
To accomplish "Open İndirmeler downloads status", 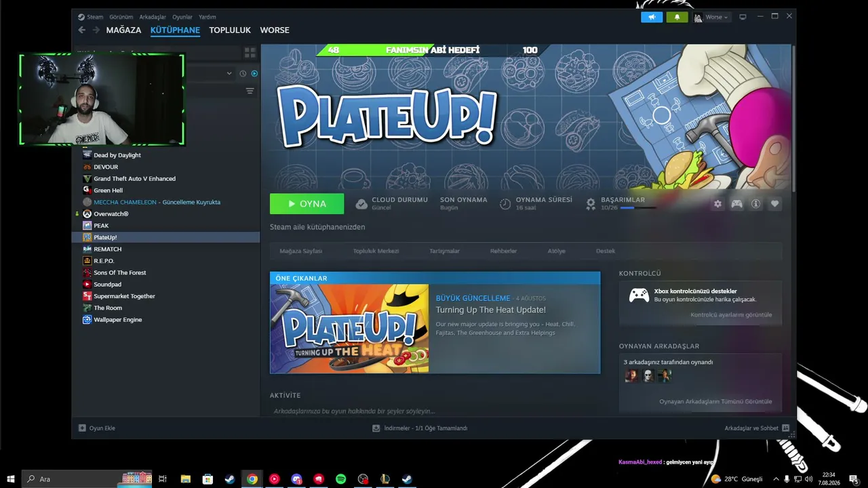I will pyautogui.click(x=420, y=428).
